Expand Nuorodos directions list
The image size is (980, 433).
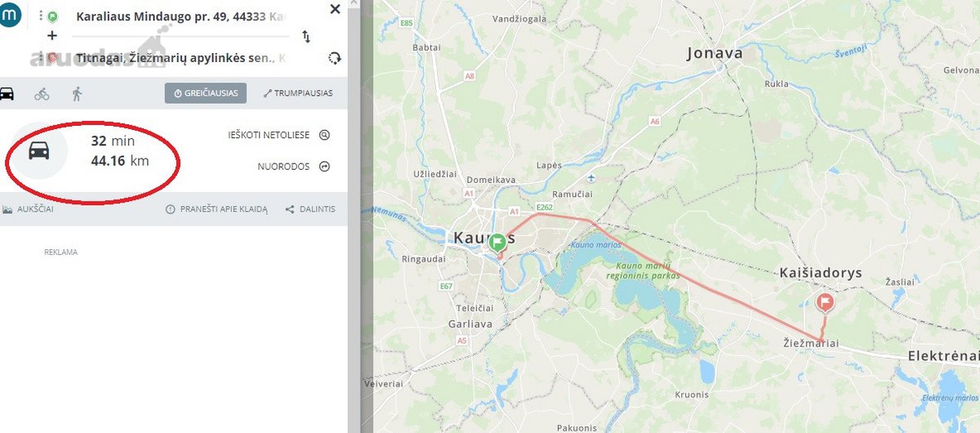click(x=292, y=166)
